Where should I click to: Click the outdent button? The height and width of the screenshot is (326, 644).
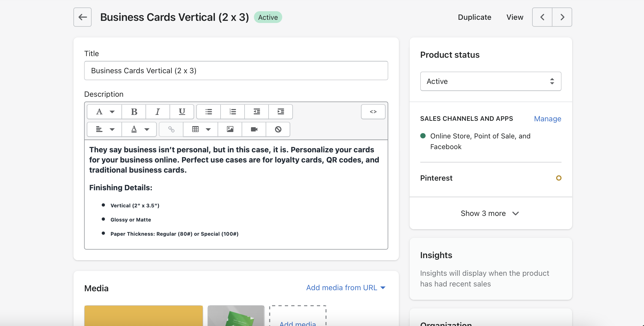[x=257, y=112]
